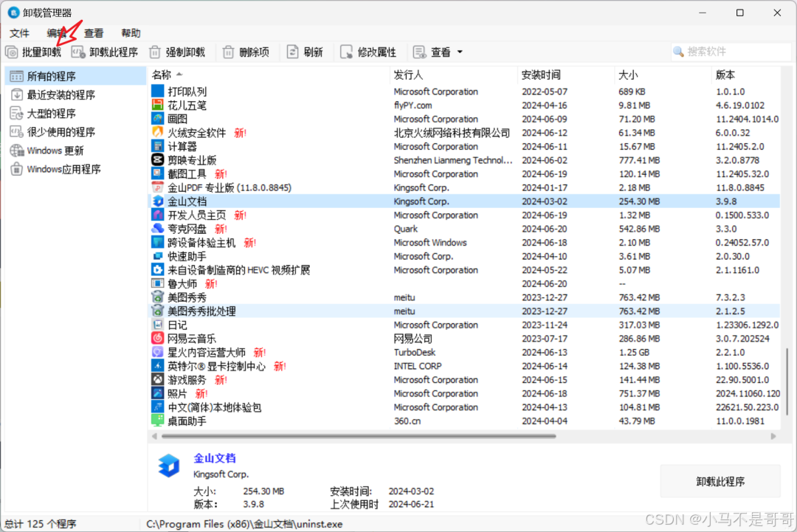Click the 游戏服务 program icon
Image resolution: width=797 pixels, height=532 pixels.
point(158,379)
